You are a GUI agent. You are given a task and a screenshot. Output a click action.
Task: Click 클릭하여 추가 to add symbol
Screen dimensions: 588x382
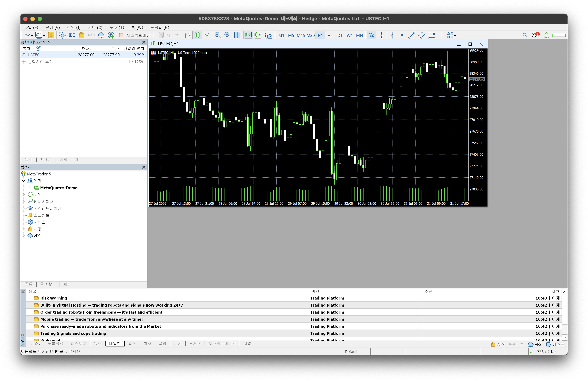[x=42, y=62]
